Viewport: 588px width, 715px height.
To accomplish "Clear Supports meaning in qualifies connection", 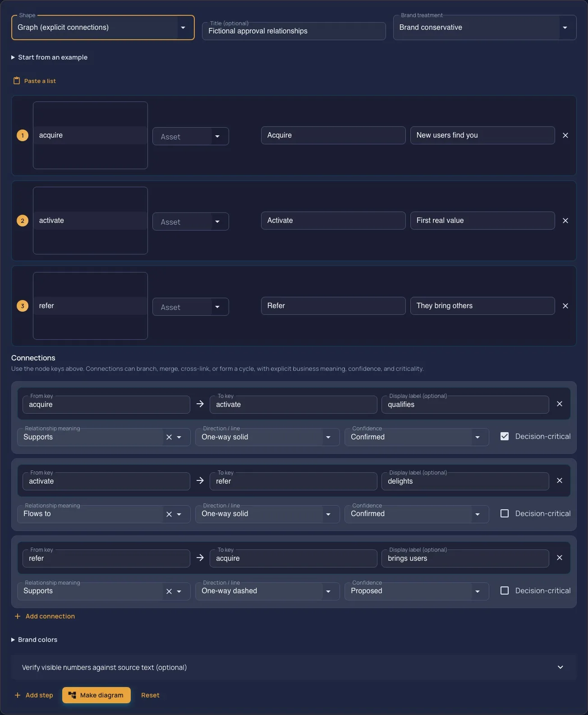I will [x=169, y=437].
